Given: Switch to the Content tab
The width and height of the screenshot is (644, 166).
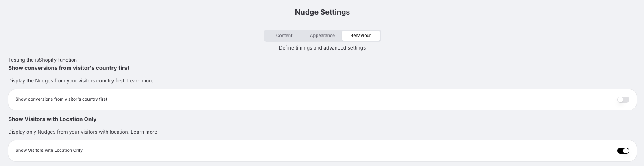Looking at the screenshot, I should [284, 36].
